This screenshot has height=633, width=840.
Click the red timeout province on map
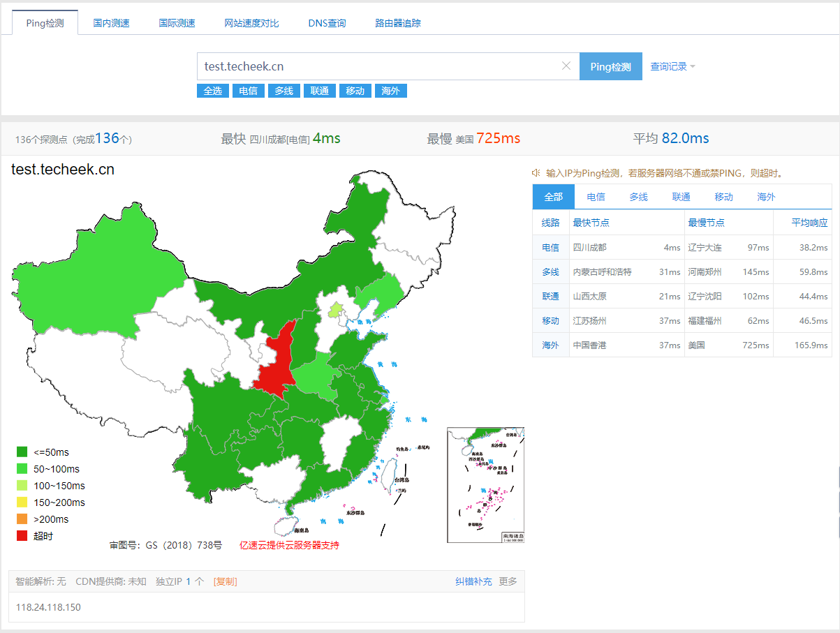276,363
